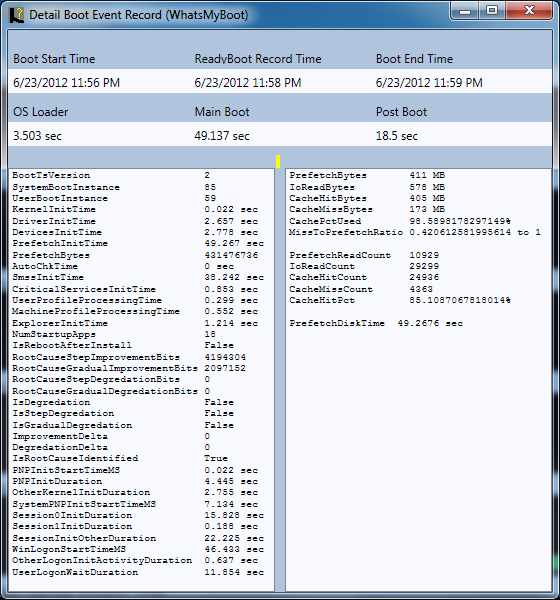Image resolution: width=560 pixels, height=600 pixels.
Task: Select the CacheHitPct row
Action: 400,300
